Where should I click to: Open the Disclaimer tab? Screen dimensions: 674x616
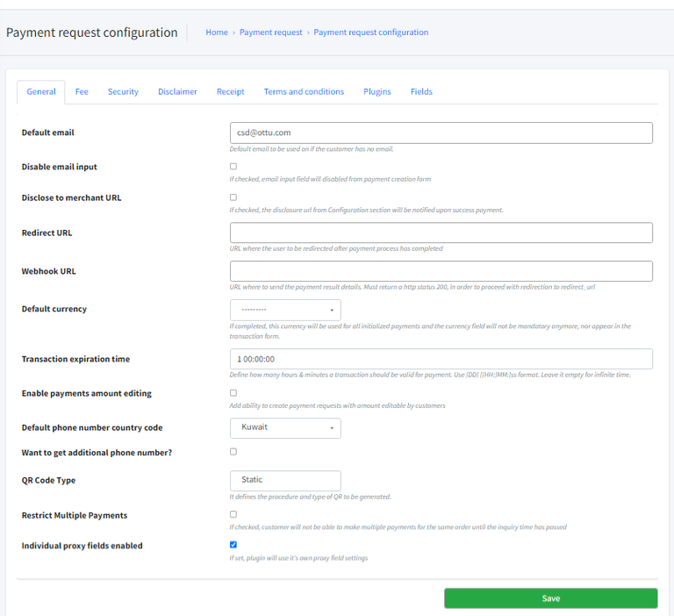pos(177,91)
